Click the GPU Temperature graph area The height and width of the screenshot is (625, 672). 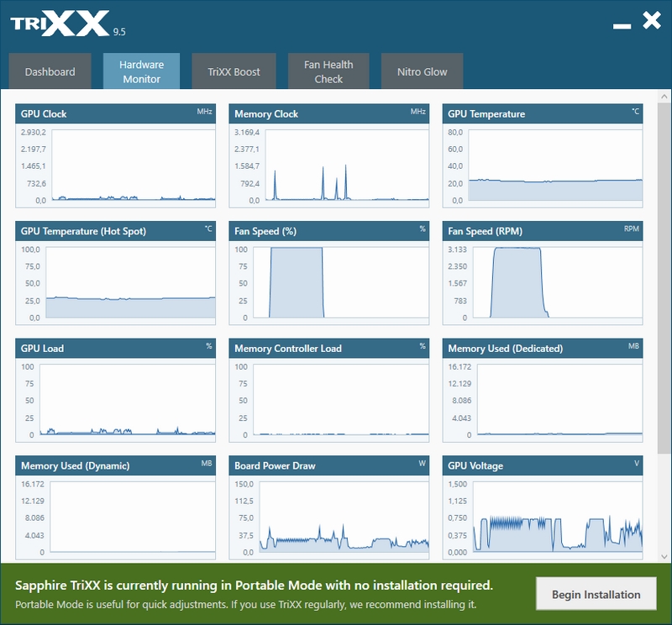(x=555, y=165)
